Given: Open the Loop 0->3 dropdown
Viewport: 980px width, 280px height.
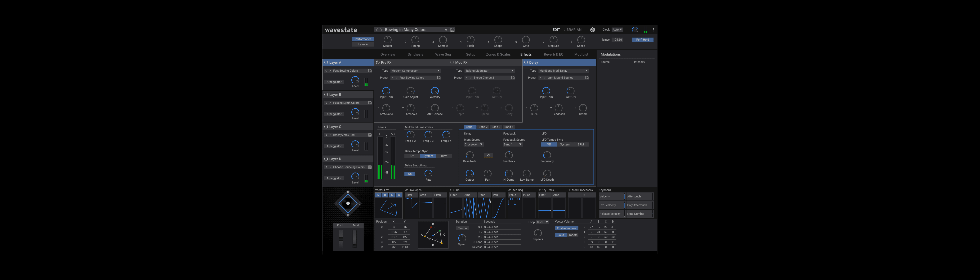Looking at the screenshot, I should tap(542, 222).
